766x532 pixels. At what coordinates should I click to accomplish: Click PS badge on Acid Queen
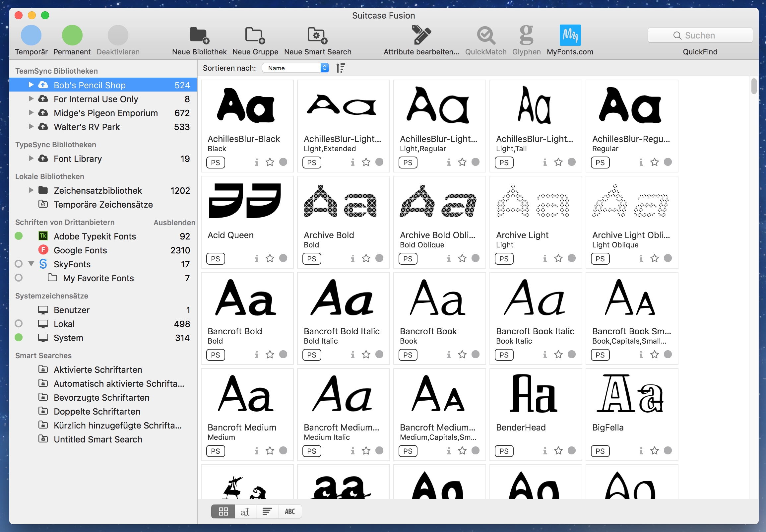(x=216, y=259)
